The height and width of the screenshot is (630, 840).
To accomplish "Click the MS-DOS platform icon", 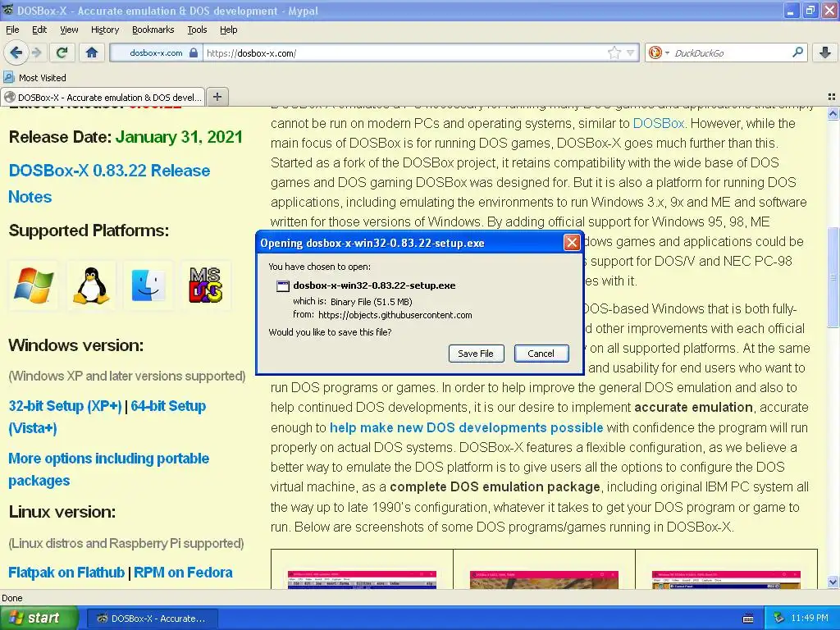I will pos(206,285).
